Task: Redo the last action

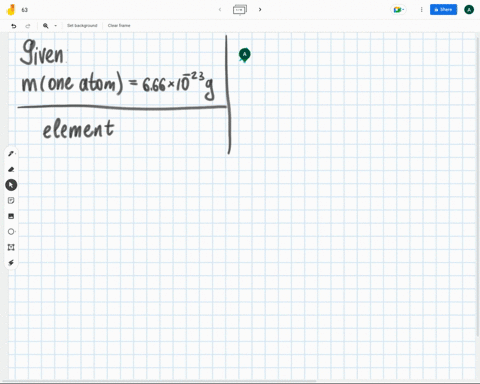Action: click(x=28, y=26)
